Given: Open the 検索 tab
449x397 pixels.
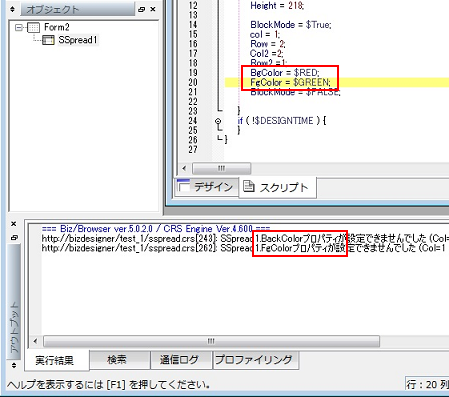Looking at the screenshot, I should click(x=117, y=360).
